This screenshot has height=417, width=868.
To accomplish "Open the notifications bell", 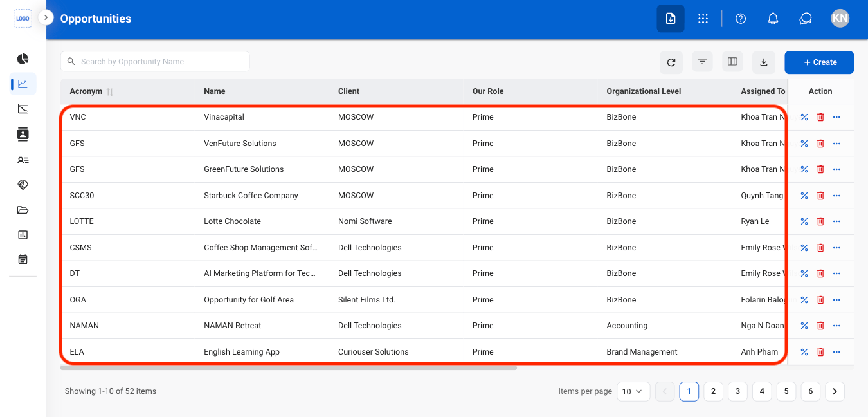I will [773, 19].
